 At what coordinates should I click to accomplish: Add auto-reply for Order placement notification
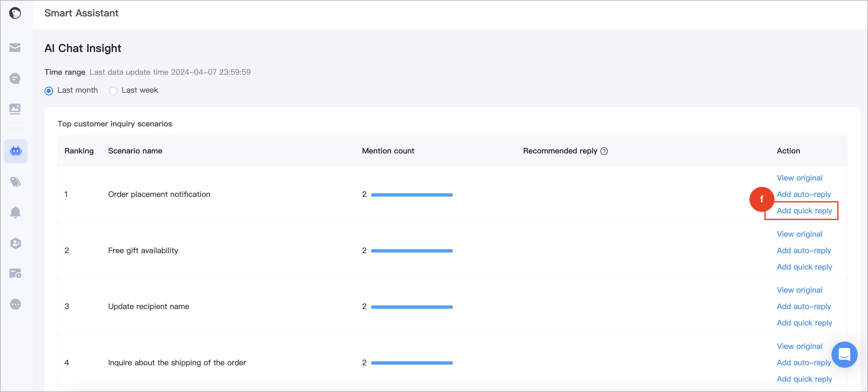click(804, 194)
